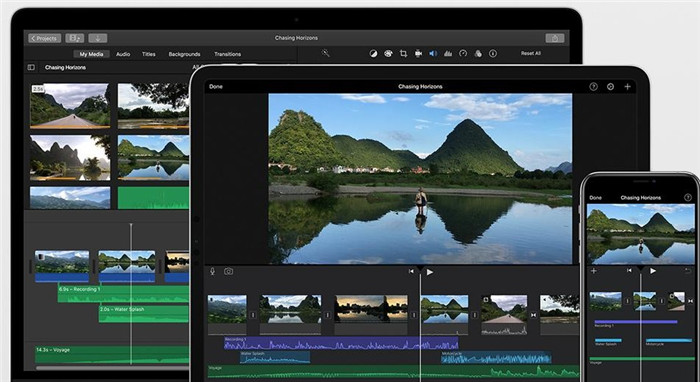700x382 pixels.
Task: Click the import download arrow button
Action: pyautogui.click(x=98, y=38)
